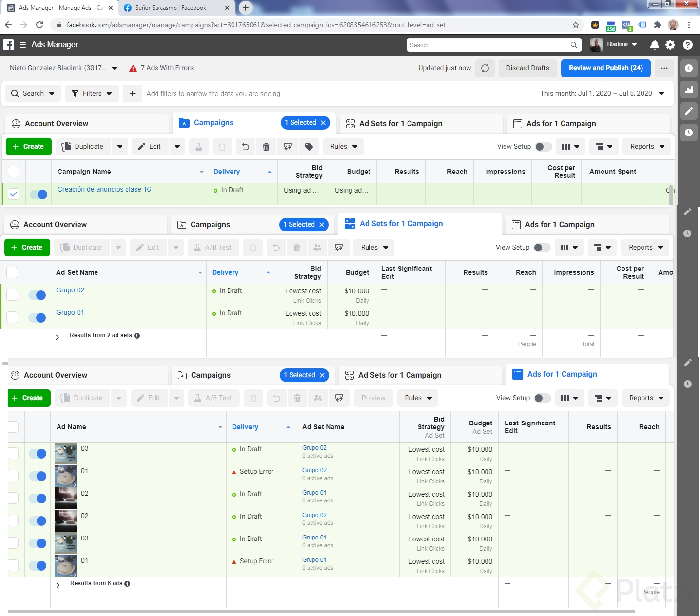Open the Filters dropdown
The height and width of the screenshot is (616, 700).
pyautogui.click(x=92, y=94)
